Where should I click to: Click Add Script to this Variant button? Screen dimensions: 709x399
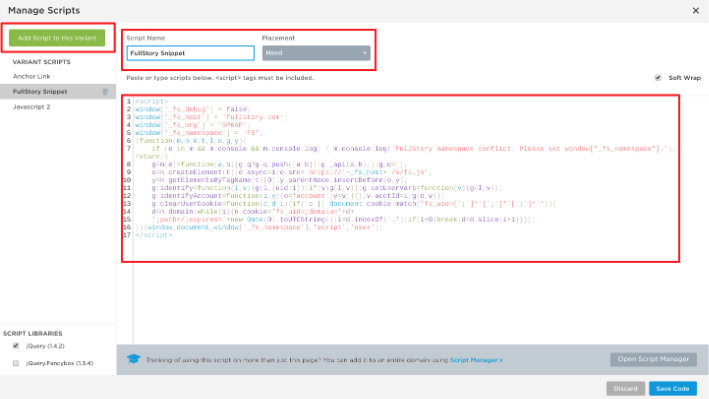coord(57,38)
